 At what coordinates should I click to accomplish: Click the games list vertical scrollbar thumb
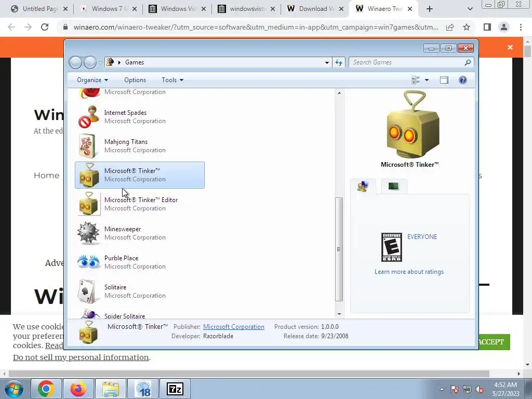tap(339, 249)
